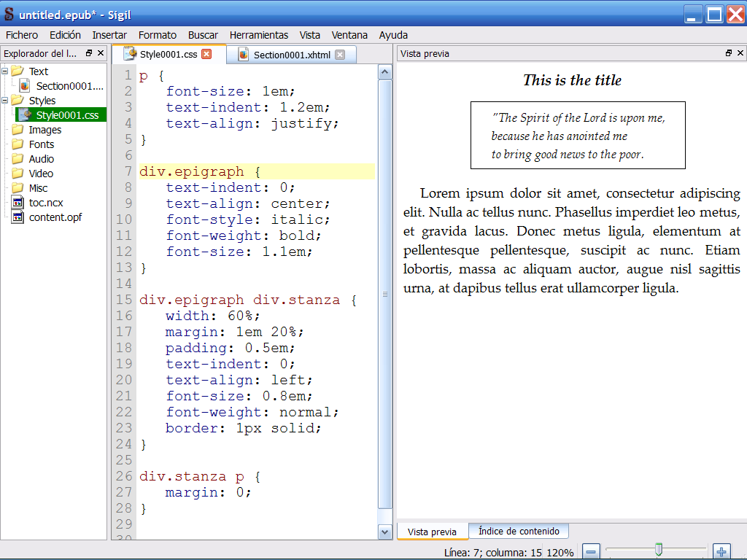Screen dimensions: 747x560
Task: Click the toc.ncx file icon
Action: click(x=18, y=203)
